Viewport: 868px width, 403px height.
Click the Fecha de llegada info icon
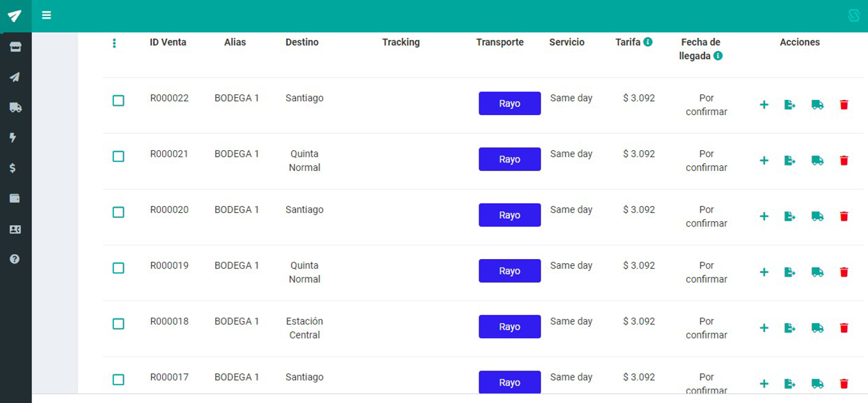pyautogui.click(x=718, y=56)
